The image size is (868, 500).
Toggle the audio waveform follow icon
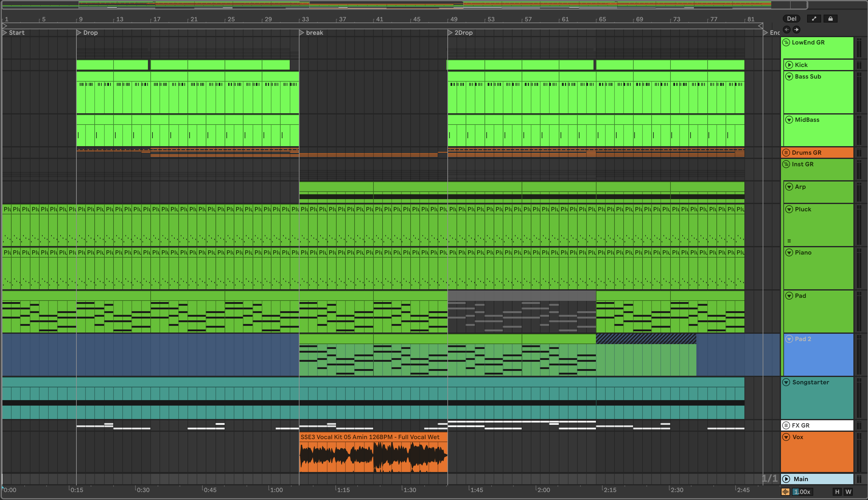click(785, 492)
